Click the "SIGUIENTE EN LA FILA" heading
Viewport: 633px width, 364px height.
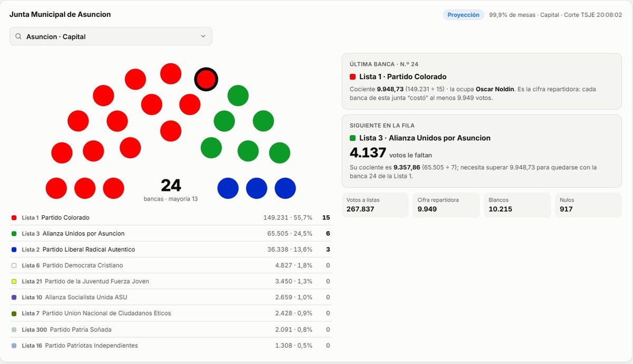pos(382,126)
